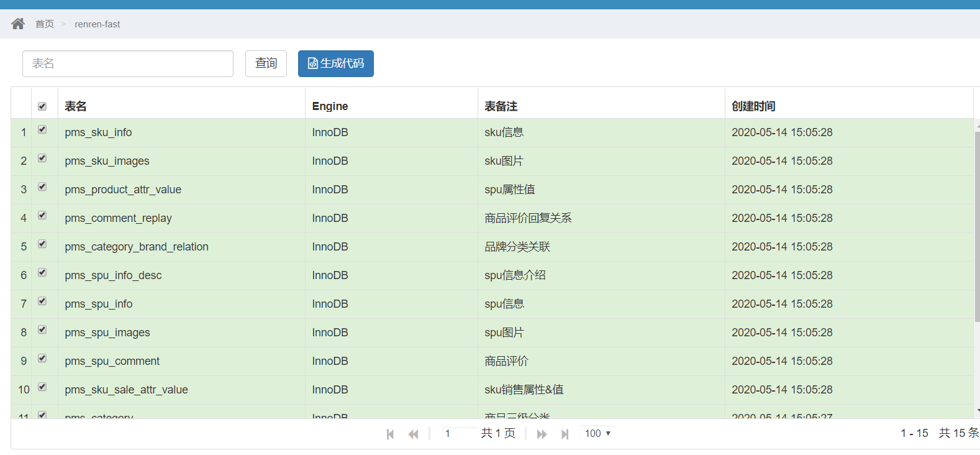Go to last page of table
Viewport: 980px width, 455px height.
point(565,434)
